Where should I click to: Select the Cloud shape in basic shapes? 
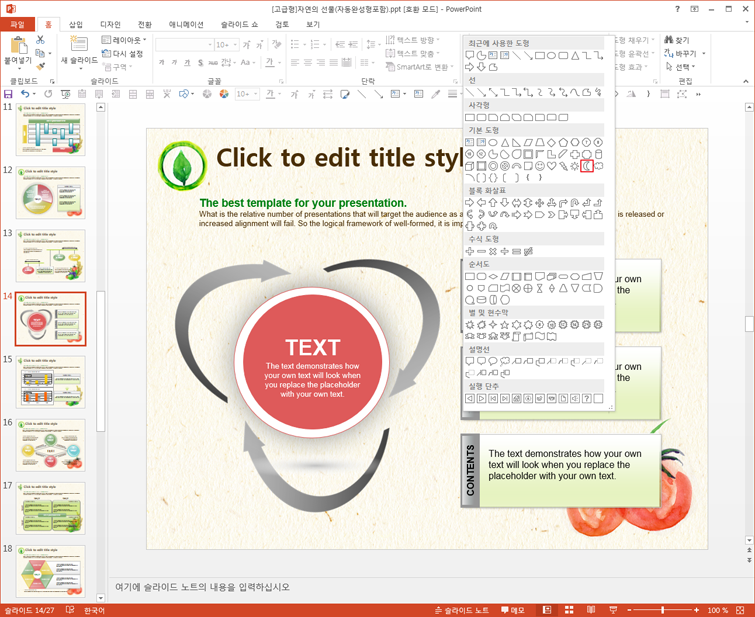coord(599,166)
